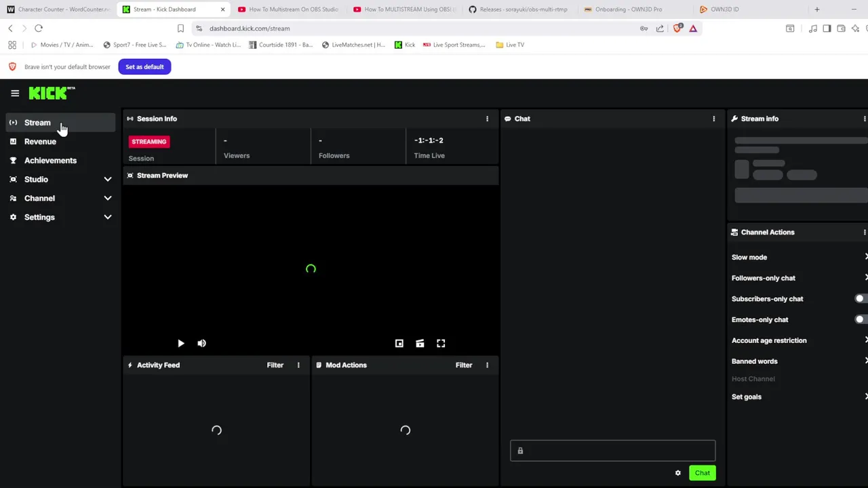Click the green Chat send button
This screenshot has height=488, width=868.
click(x=703, y=473)
